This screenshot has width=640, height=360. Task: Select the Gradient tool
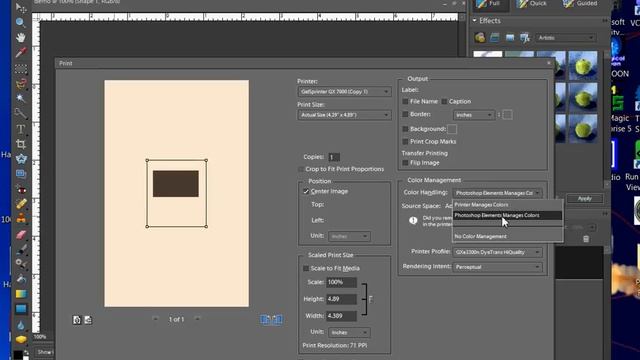20,294
